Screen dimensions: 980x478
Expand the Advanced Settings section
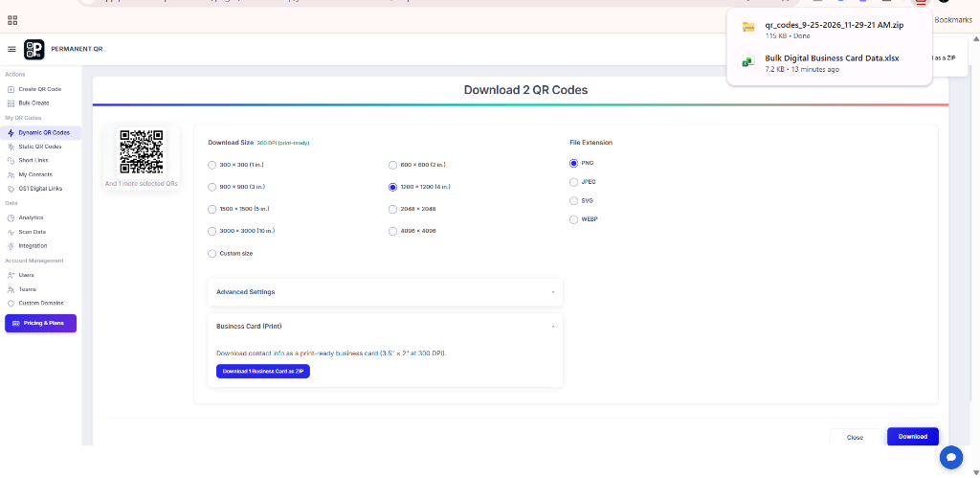[385, 292]
